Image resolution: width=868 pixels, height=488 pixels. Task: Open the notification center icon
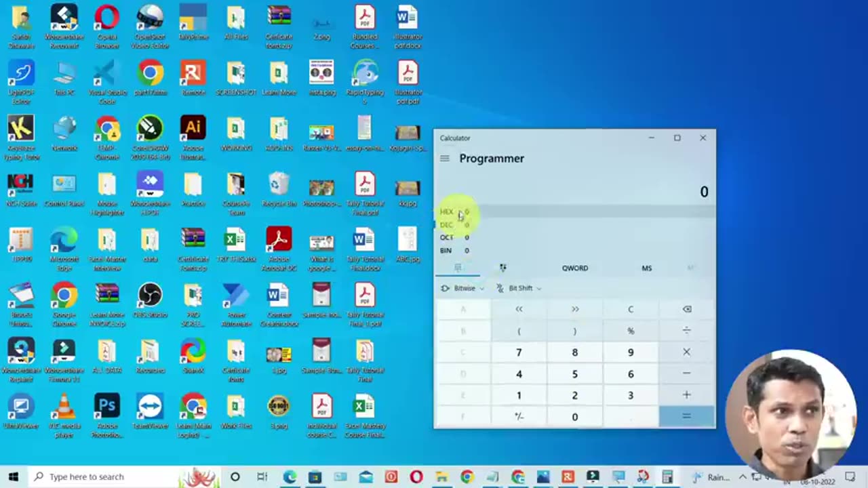(850, 476)
